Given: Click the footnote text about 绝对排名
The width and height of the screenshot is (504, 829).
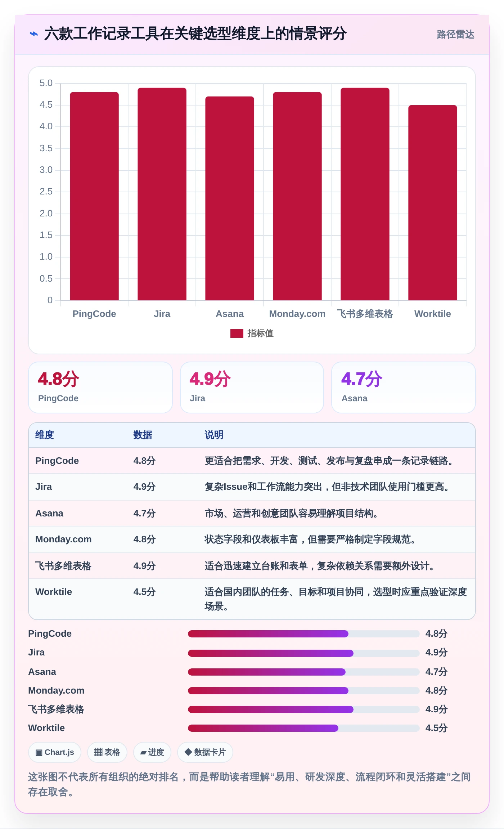Looking at the screenshot, I should (x=249, y=784).
